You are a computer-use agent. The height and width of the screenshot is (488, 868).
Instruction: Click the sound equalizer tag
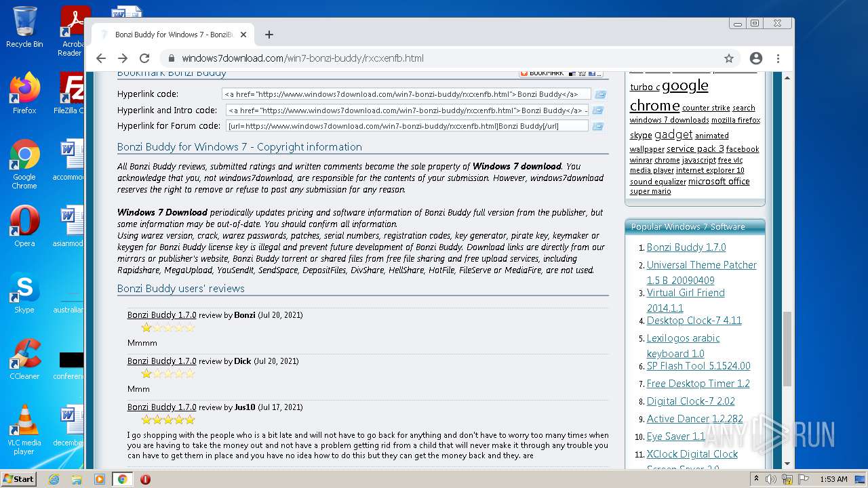[658, 182]
